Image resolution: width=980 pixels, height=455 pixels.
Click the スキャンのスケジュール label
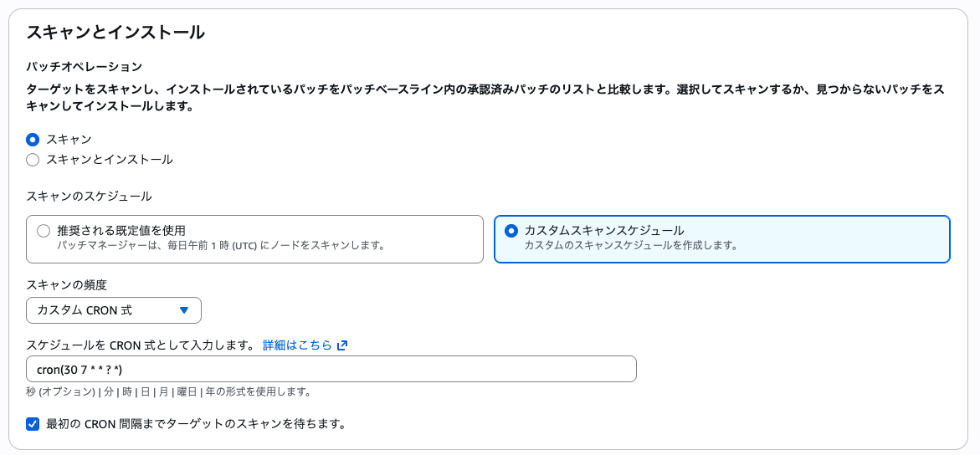[89, 197]
